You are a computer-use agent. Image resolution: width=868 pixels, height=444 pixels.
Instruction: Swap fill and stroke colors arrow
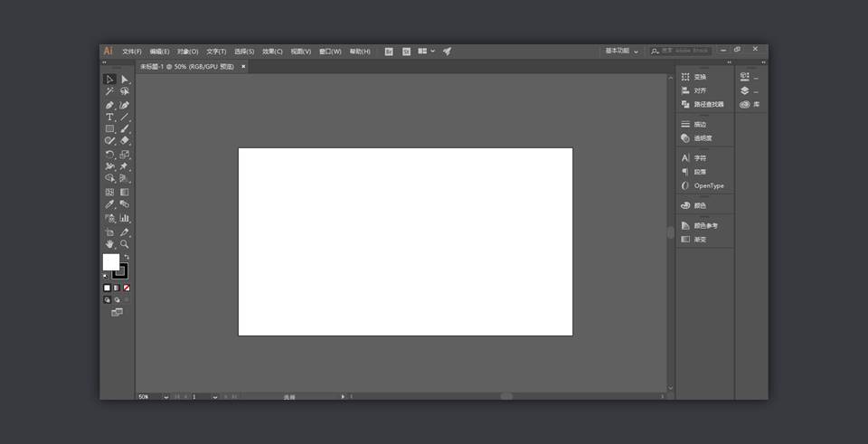pos(127,257)
